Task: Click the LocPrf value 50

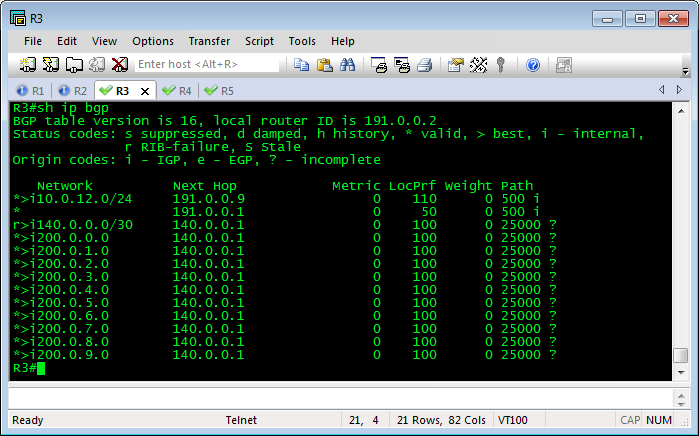Action: click(x=429, y=212)
